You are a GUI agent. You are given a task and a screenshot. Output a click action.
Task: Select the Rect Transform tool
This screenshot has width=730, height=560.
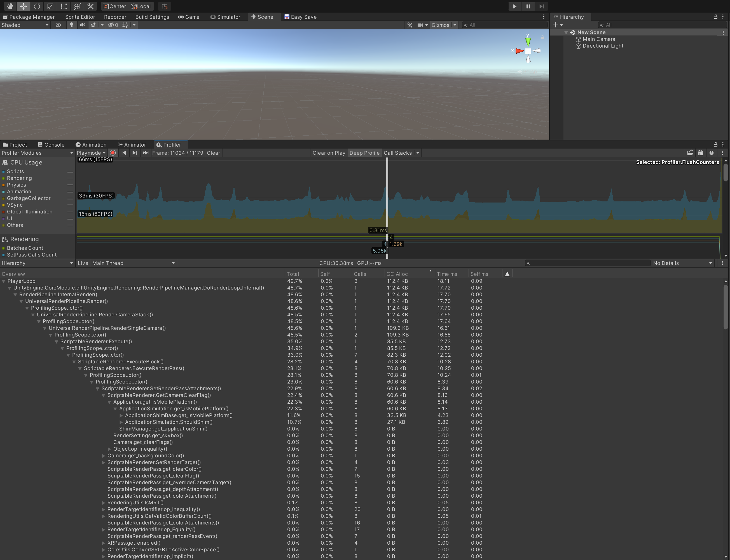(64, 6)
